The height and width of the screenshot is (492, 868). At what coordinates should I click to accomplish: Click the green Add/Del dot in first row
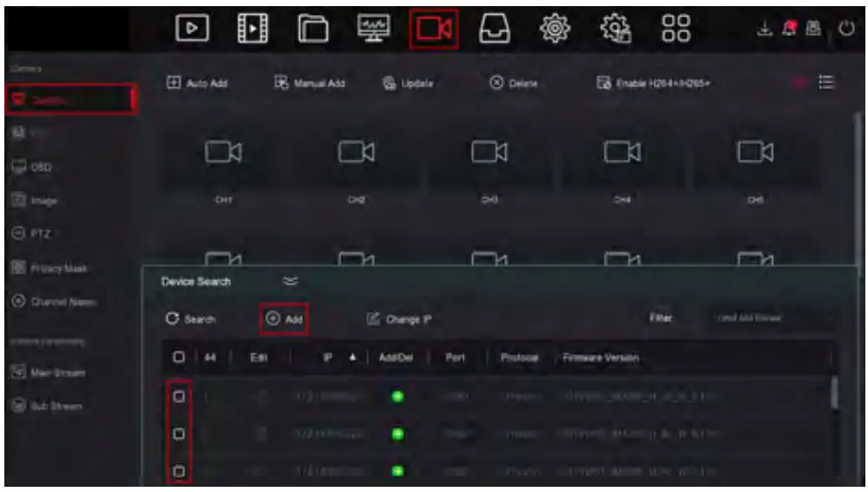(x=398, y=396)
